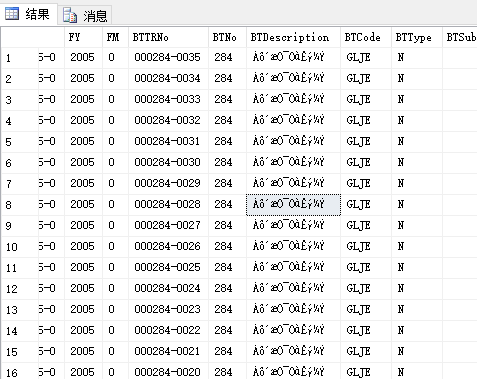Viewport: 477px width, 379px height.
Task: Click the empty BTSub cell in row 9
Action: pos(460,226)
